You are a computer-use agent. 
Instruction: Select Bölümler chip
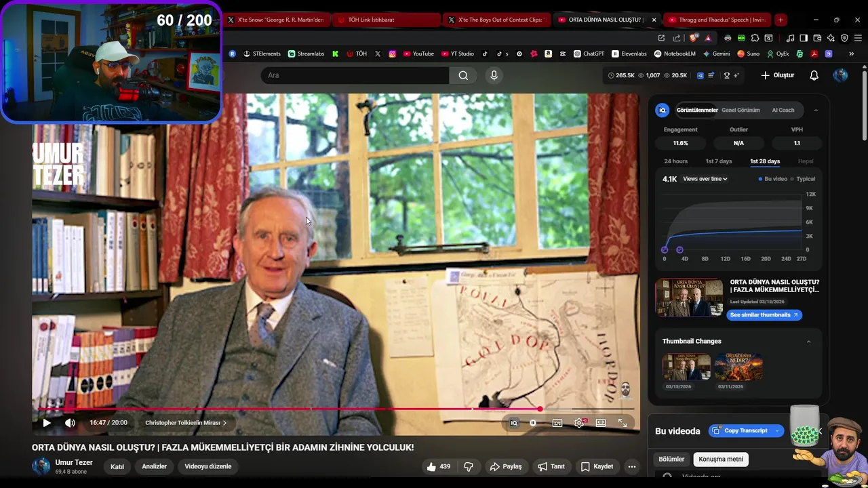pyautogui.click(x=672, y=459)
